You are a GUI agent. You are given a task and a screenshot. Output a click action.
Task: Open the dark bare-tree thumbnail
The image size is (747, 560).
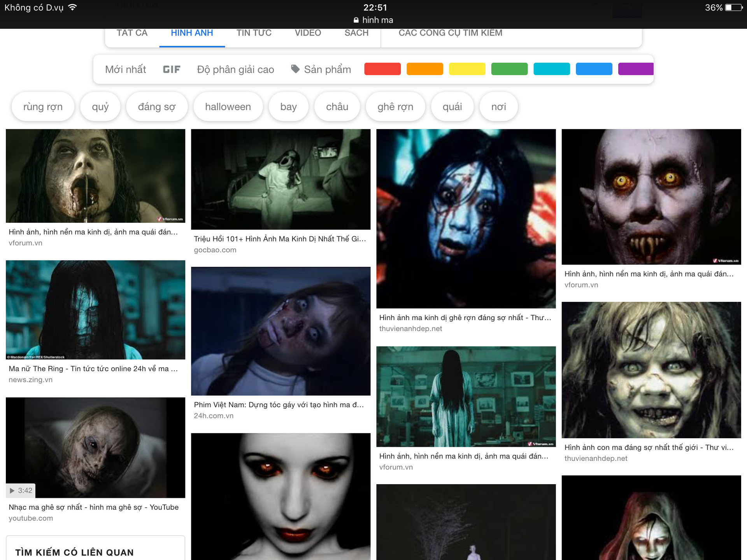click(466, 522)
